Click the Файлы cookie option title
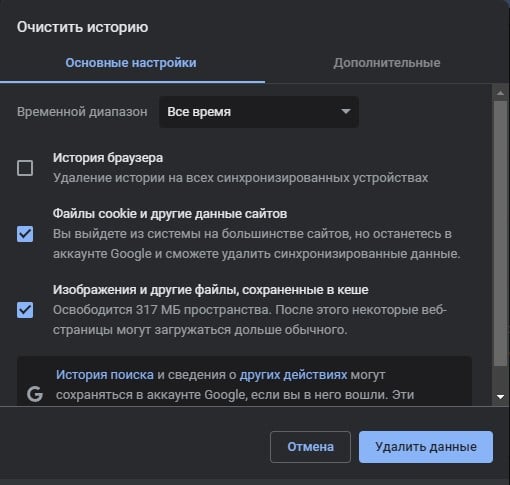This screenshot has width=510, height=485. coord(170,214)
